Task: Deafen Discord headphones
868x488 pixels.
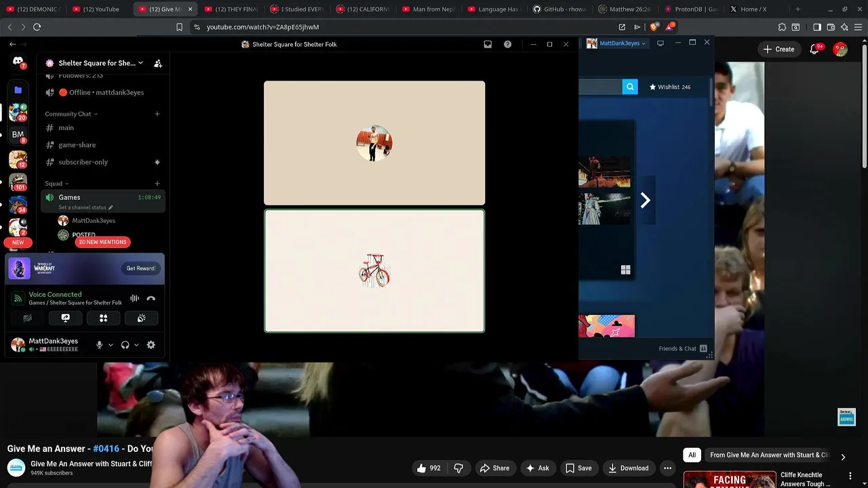Action: (125, 345)
